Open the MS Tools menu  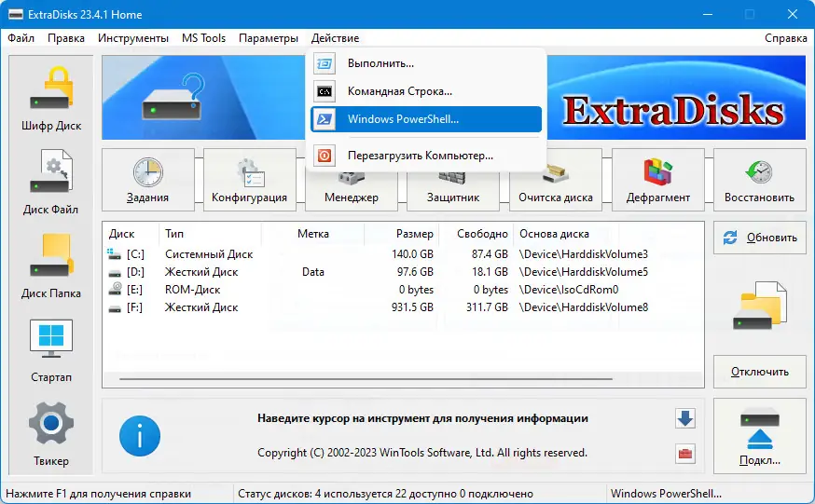point(203,38)
